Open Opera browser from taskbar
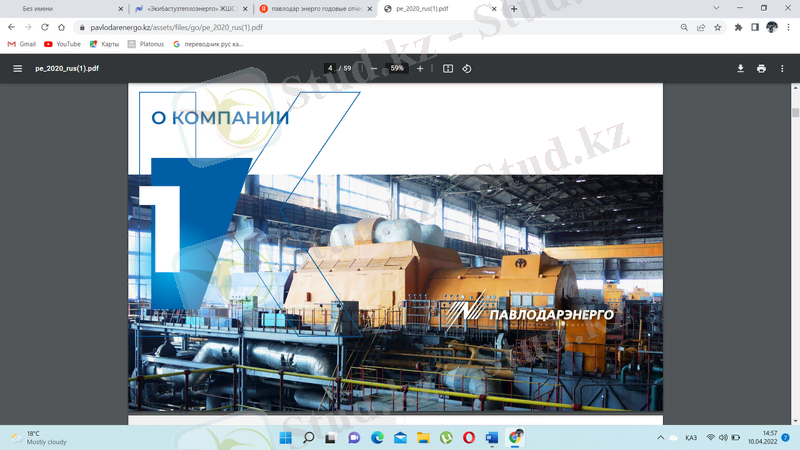 (469, 438)
